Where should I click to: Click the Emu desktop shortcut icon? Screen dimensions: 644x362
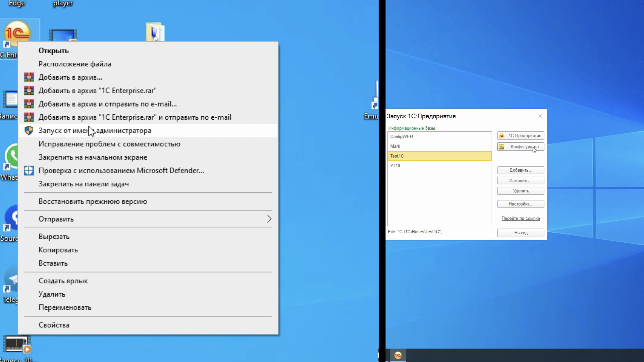(x=375, y=96)
